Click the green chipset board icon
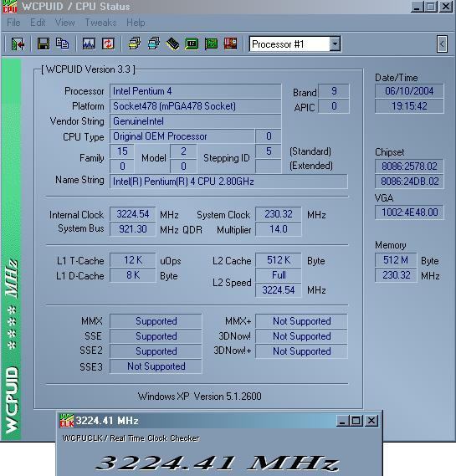 192,44
